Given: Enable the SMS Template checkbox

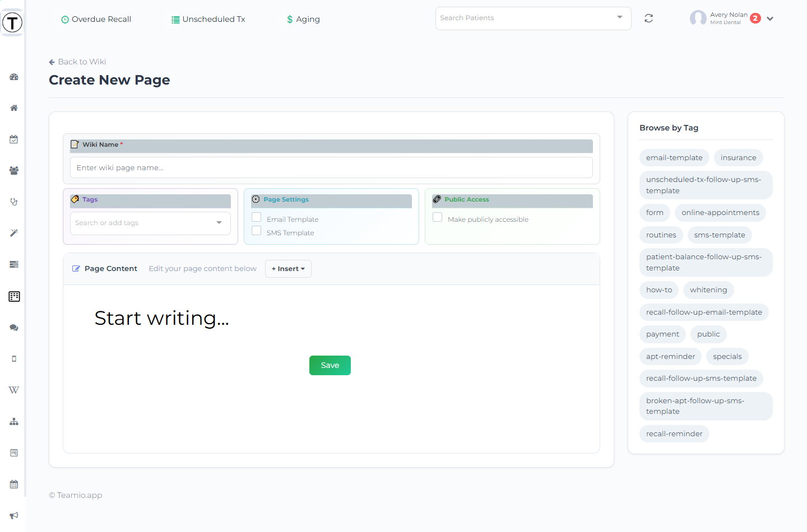Looking at the screenshot, I should point(257,231).
